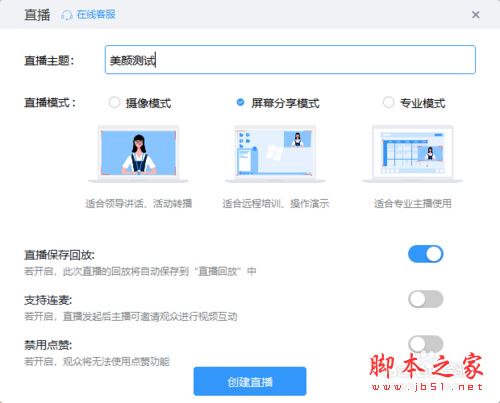The image size is (500, 403).
Task: Click the 创建直播 button
Action: (250, 381)
